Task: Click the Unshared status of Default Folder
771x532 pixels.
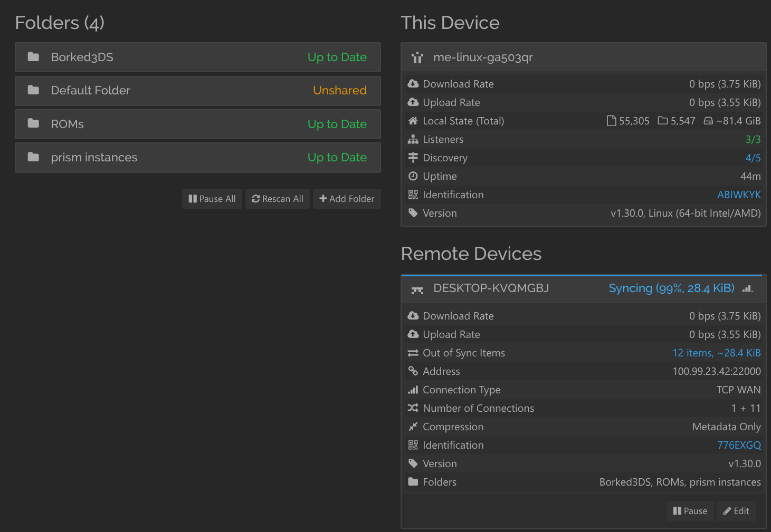Action: tap(340, 90)
